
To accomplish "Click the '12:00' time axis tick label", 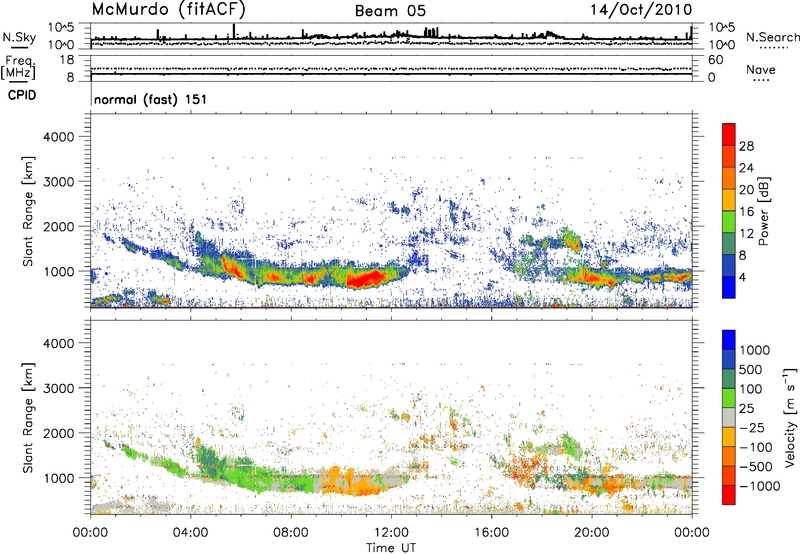I will click(x=391, y=533).
